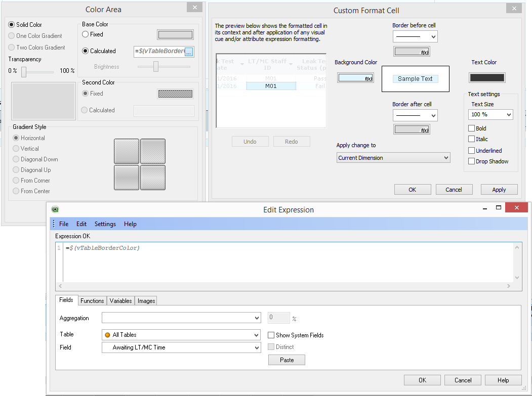Click the Qlik icon in Edit Expression title bar

pos(55,209)
